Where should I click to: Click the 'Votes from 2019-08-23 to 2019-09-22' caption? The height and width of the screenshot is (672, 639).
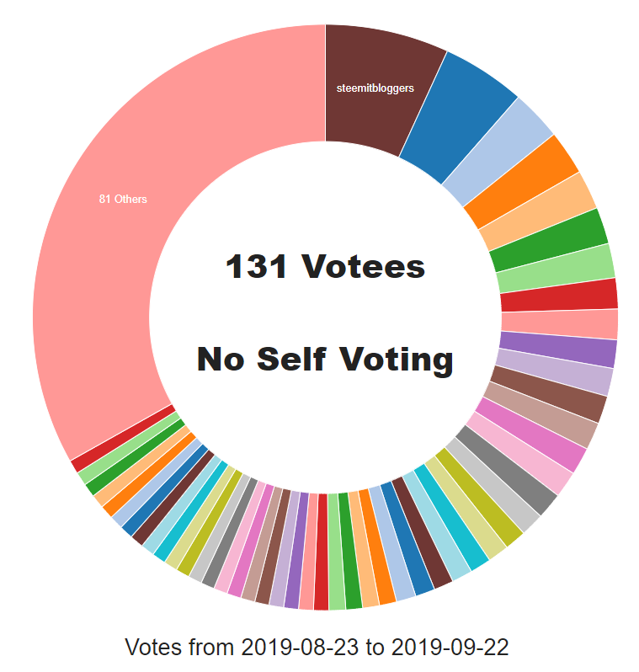[x=317, y=648]
